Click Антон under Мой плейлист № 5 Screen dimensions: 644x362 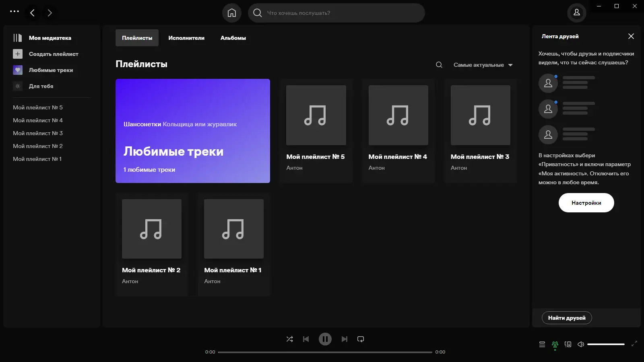tap(294, 168)
